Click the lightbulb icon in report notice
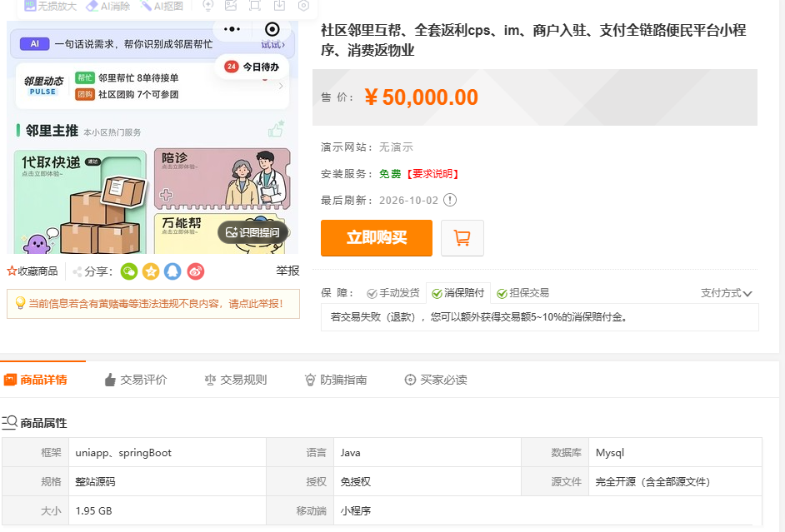 (x=20, y=303)
